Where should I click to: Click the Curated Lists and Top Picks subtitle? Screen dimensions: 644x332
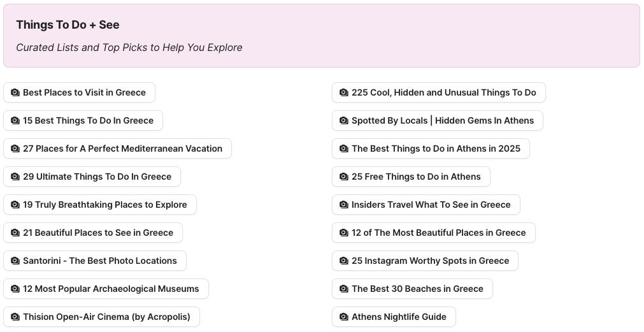129,47
